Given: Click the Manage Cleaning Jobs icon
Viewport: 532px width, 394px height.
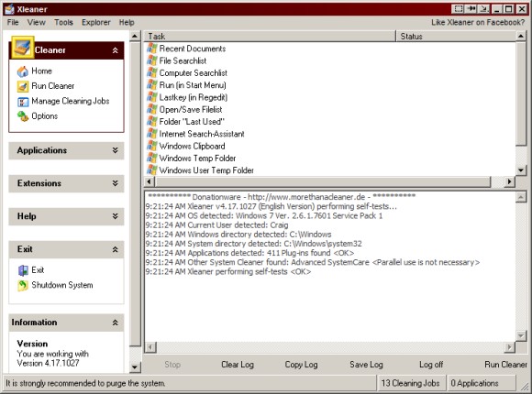Looking at the screenshot, I should 23,102.
